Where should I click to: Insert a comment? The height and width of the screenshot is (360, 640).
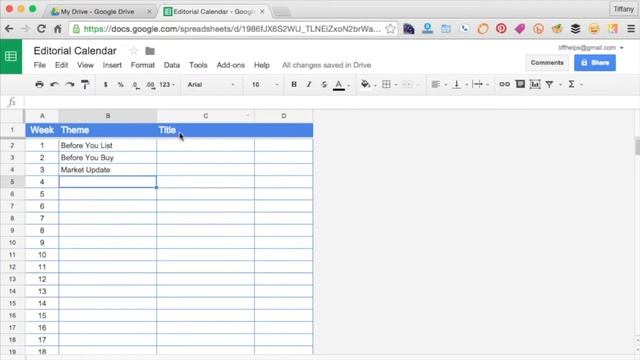[x=520, y=84]
